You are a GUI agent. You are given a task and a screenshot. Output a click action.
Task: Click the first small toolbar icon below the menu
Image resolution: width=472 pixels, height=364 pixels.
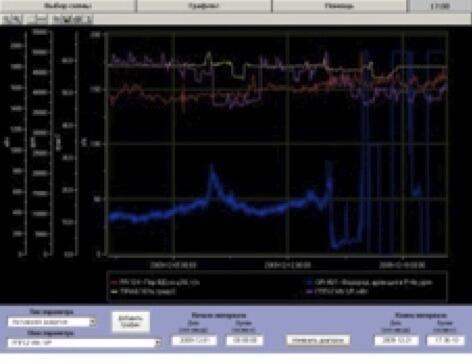point(12,20)
